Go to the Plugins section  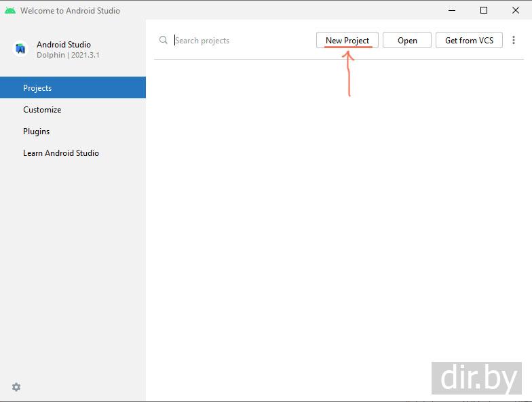pos(37,132)
